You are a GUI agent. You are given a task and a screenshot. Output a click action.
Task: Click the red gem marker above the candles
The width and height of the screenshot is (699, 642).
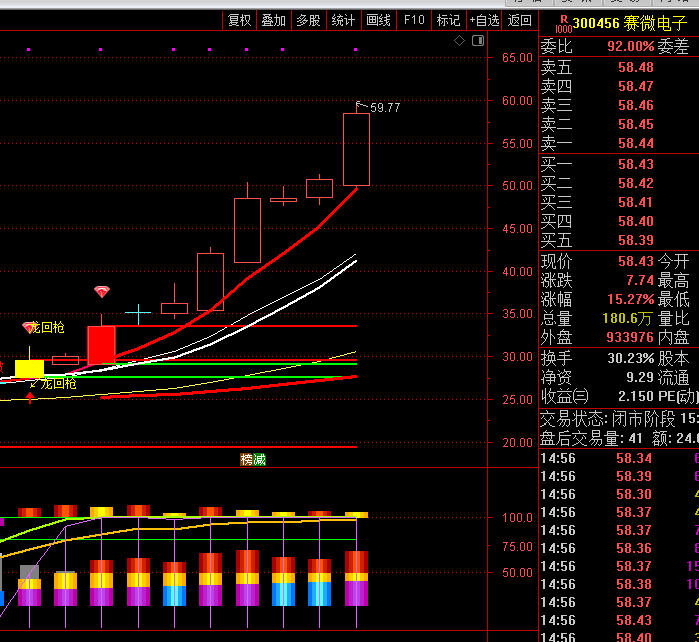[102, 292]
